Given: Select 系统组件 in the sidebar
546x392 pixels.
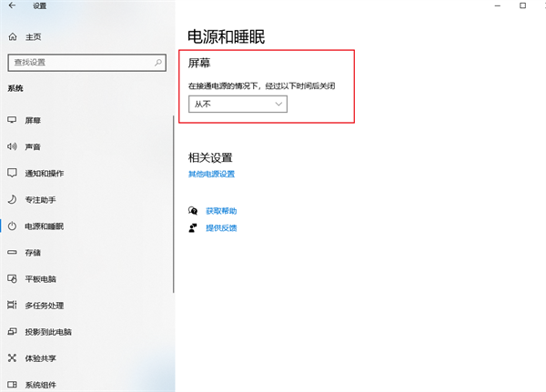Looking at the screenshot, I should click(x=40, y=385).
